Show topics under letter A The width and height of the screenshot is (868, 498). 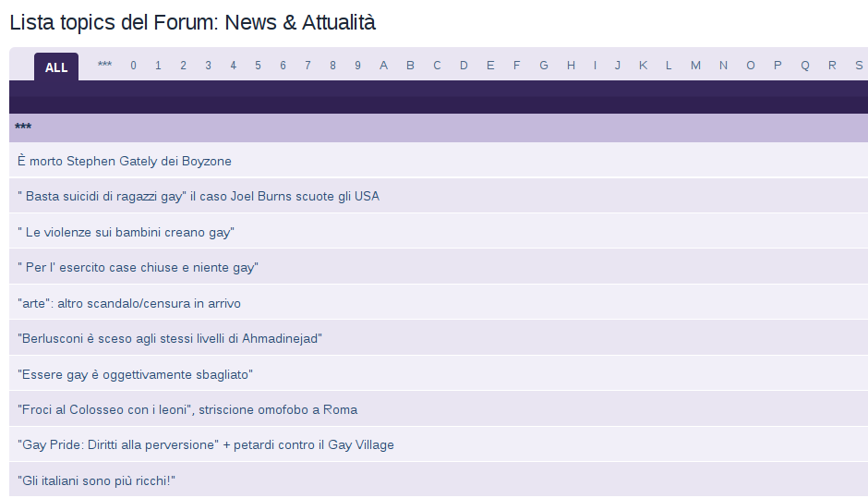tap(383, 66)
